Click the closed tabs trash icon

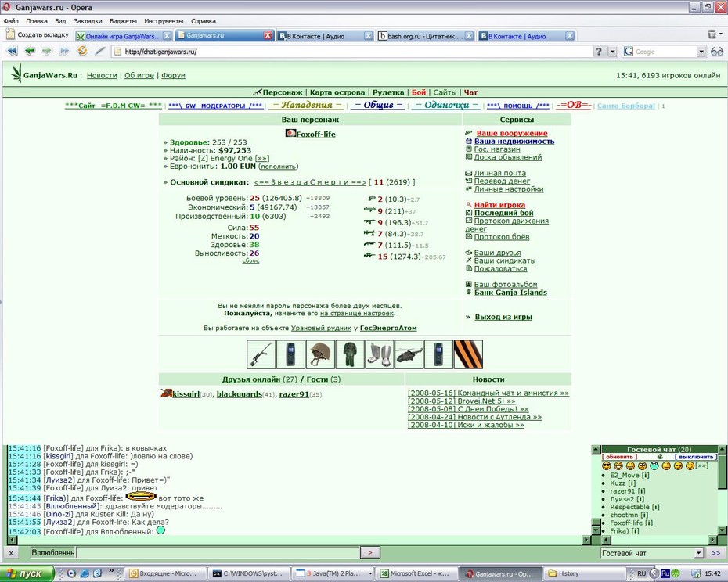[x=712, y=34]
